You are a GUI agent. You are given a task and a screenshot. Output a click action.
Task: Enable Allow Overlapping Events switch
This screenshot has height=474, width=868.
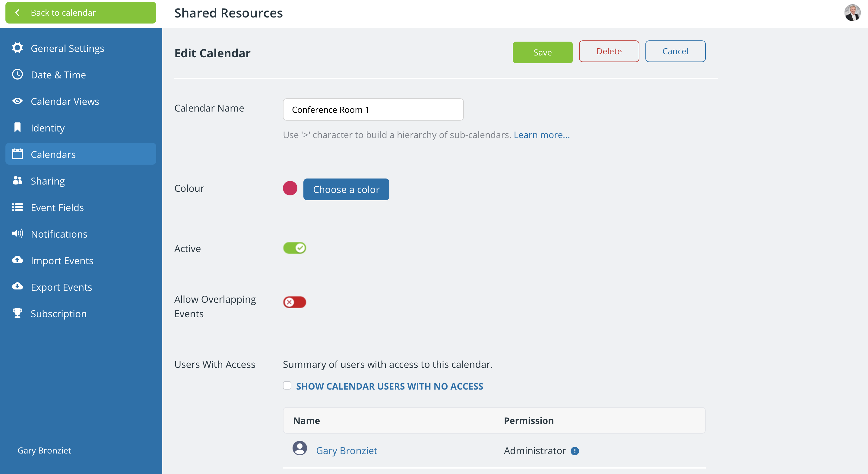294,302
